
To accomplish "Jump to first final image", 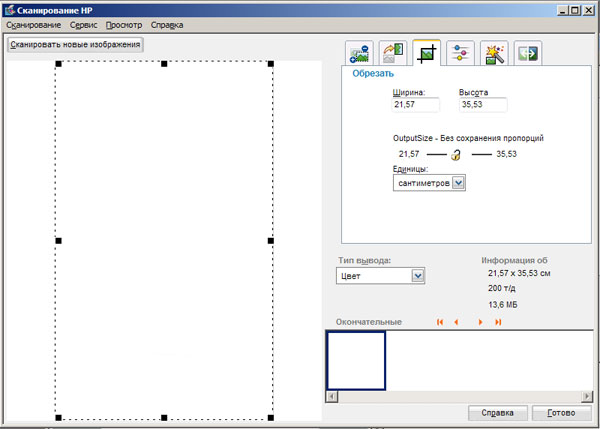I will click(440, 322).
